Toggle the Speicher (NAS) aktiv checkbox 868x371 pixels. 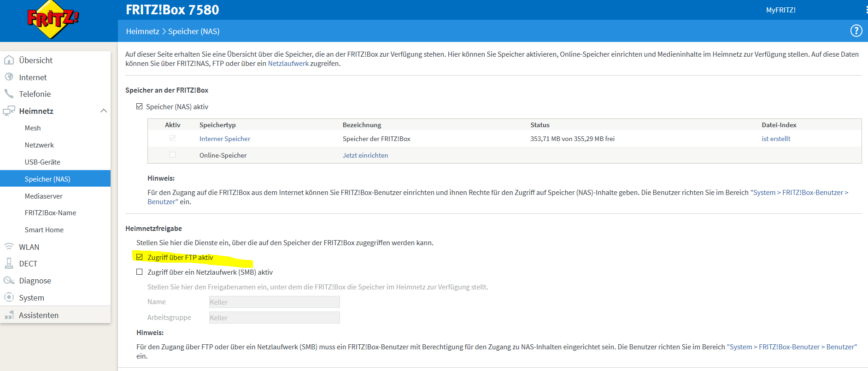pos(139,106)
